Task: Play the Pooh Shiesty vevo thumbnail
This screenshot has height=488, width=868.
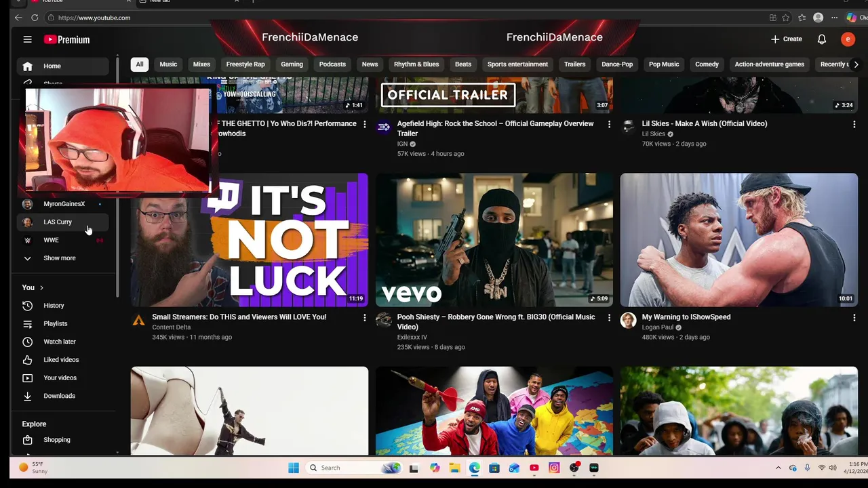Action: [494, 240]
